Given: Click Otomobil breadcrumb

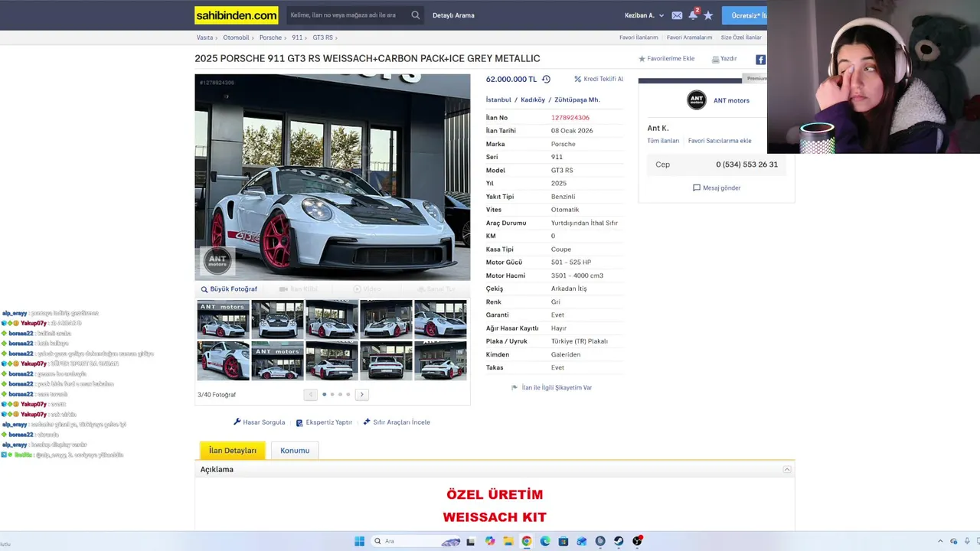Looking at the screenshot, I should [x=236, y=37].
